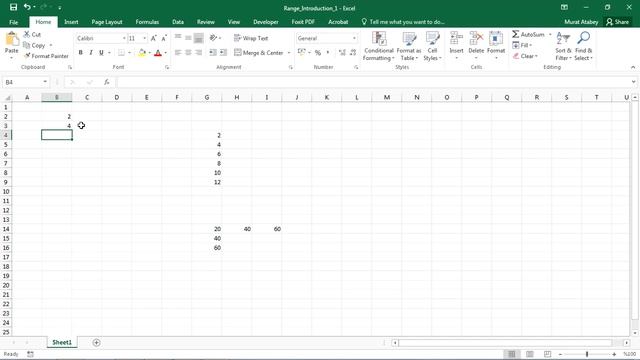Screen dimensions: 640x360
Task: Increase decimal places
Action: coord(342,53)
